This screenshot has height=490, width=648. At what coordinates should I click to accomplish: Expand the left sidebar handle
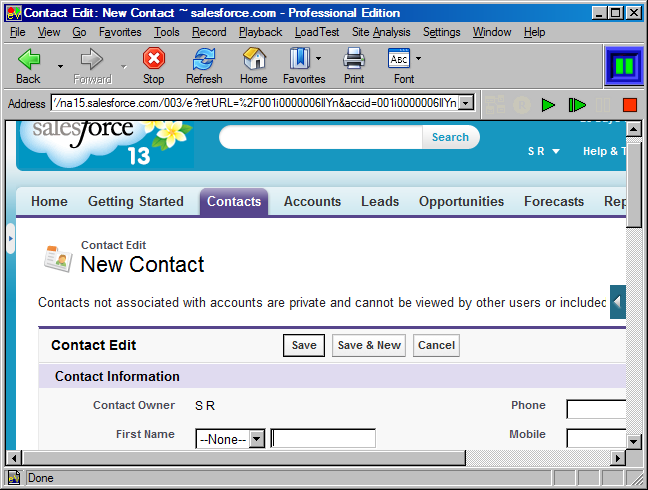point(11,238)
